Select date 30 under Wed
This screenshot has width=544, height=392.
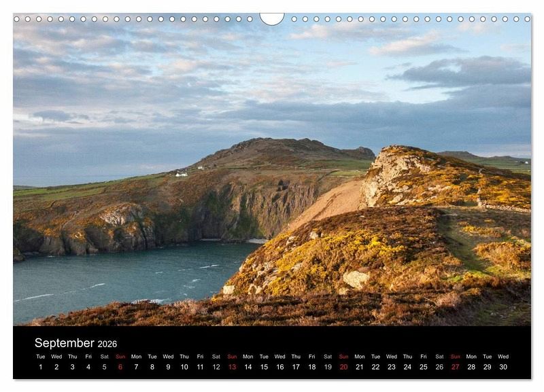pyautogui.click(x=503, y=367)
